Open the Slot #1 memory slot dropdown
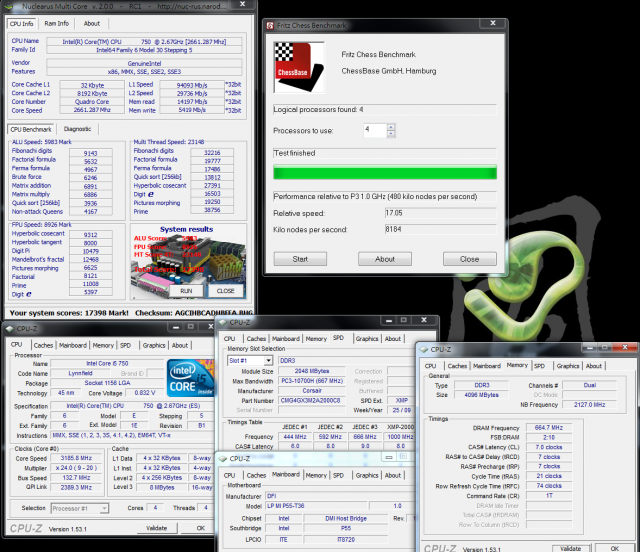This screenshot has height=552, width=640. coord(268,361)
